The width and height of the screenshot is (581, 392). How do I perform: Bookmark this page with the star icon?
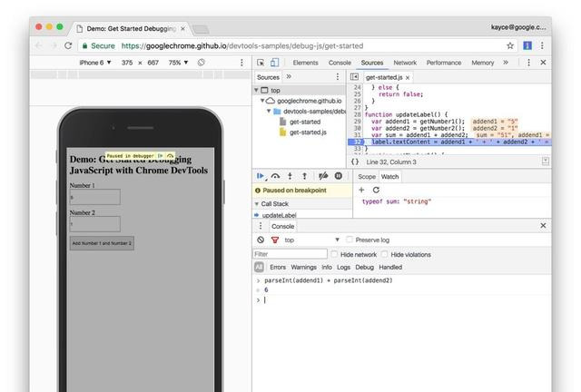510,45
